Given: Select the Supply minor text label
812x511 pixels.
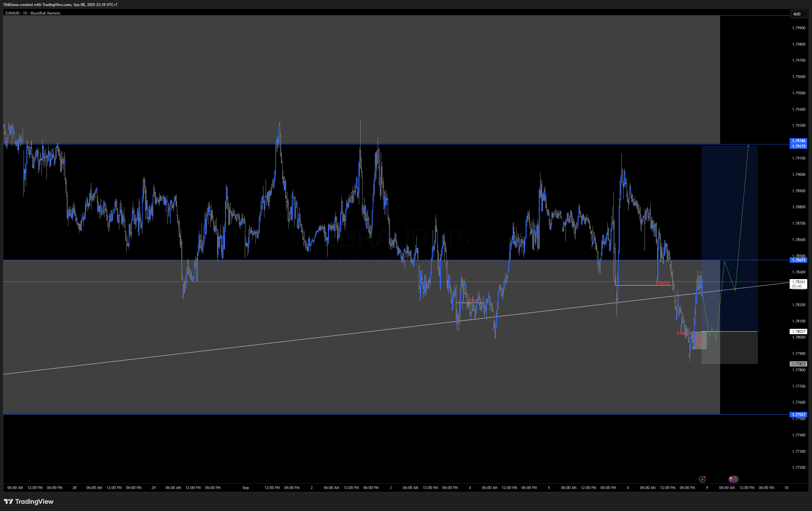Looking at the screenshot, I should tap(699, 341).
